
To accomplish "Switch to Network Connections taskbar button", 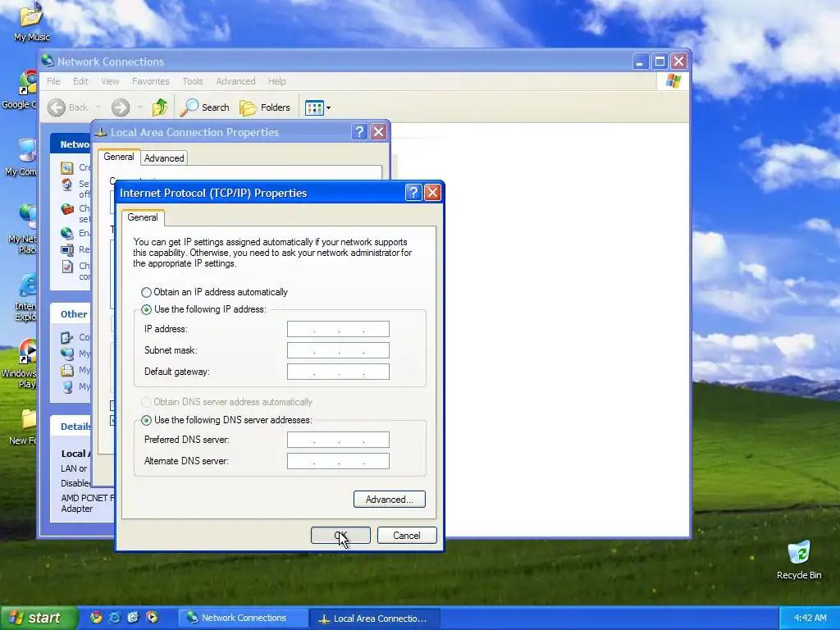I will (243, 619).
